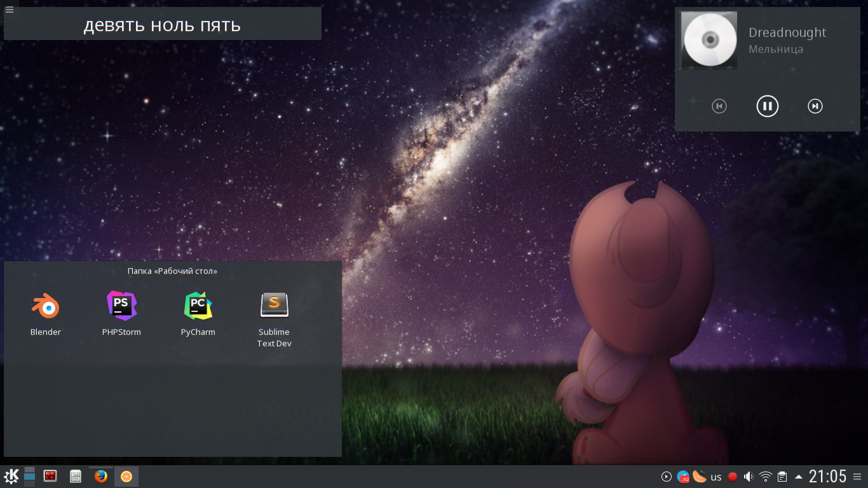Open the clipboard tray applet
The image size is (868, 488).
pyautogui.click(x=783, y=477)
